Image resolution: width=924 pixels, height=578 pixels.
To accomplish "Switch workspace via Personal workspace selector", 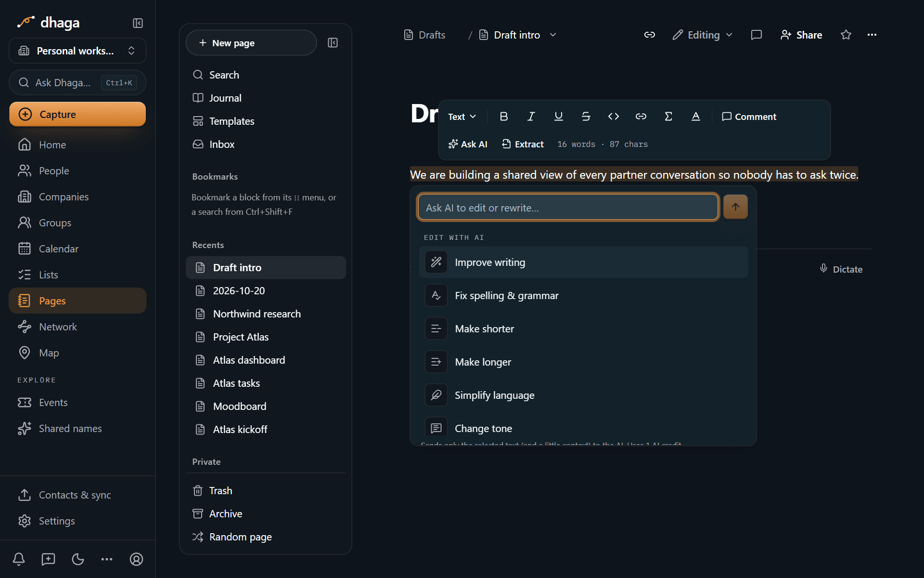I will (77, 51).
